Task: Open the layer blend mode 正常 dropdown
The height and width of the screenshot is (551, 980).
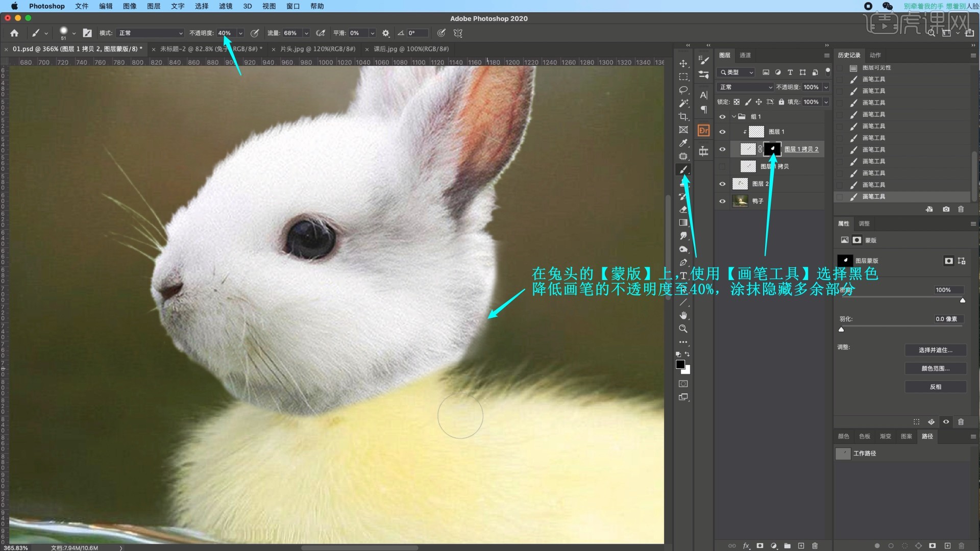Action: coord(746,87)
